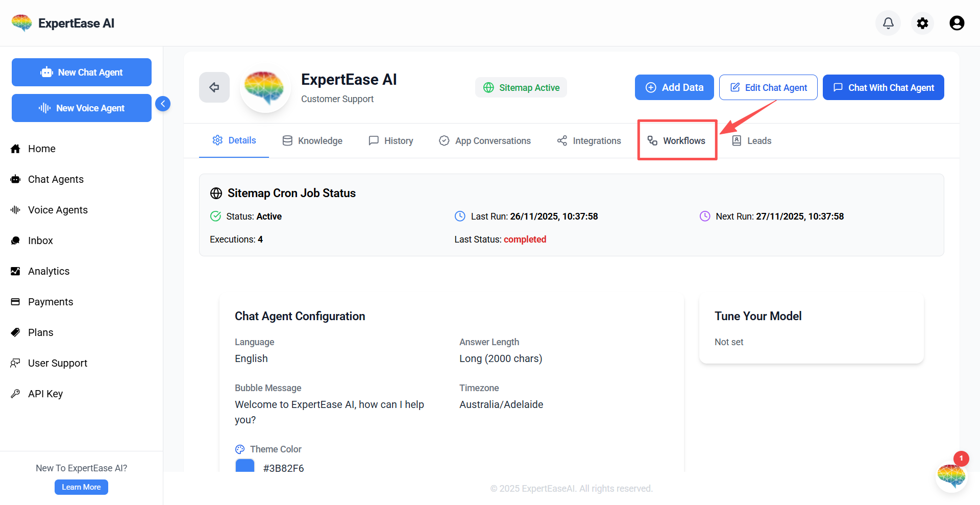Start Chat With Chat Agent
The width and height of the screenshot is (980, 505).
coord(883,87)
